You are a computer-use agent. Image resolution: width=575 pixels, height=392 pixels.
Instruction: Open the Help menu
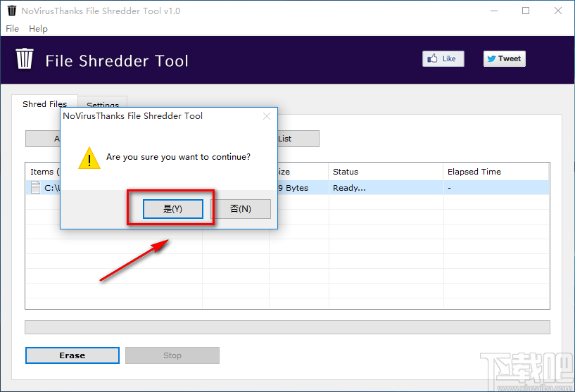click(x=38, y=29)
